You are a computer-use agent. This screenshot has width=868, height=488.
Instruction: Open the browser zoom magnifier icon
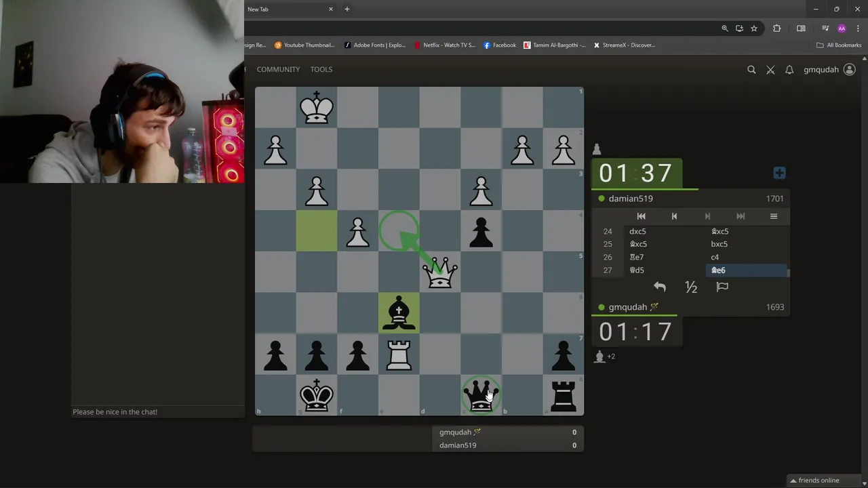[x=725, y=28]
